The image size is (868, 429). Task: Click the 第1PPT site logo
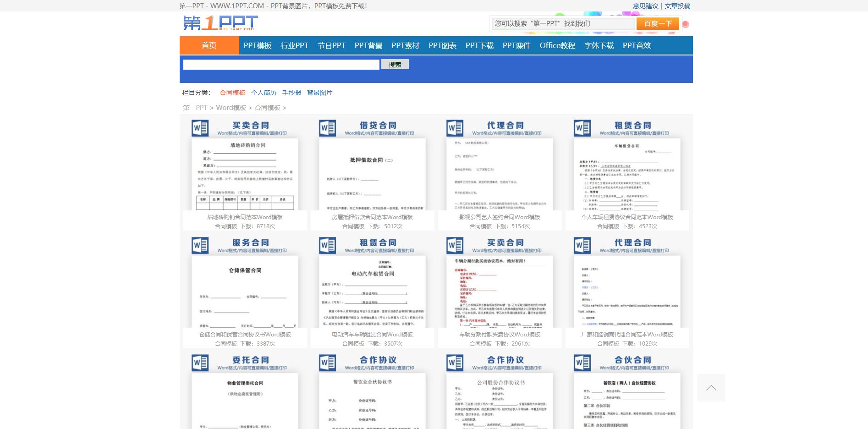coord(220,23)
